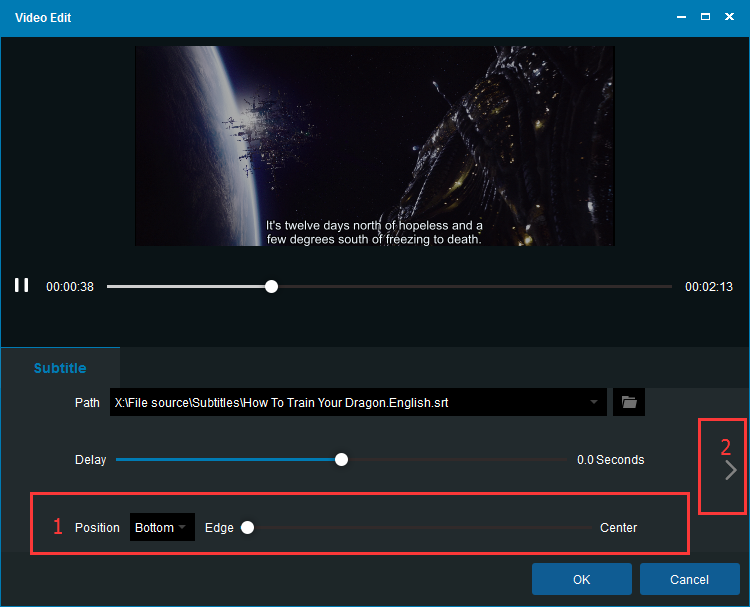
Task: Click the 0.0 Seconds delay value
Action: tap(610, 460)
